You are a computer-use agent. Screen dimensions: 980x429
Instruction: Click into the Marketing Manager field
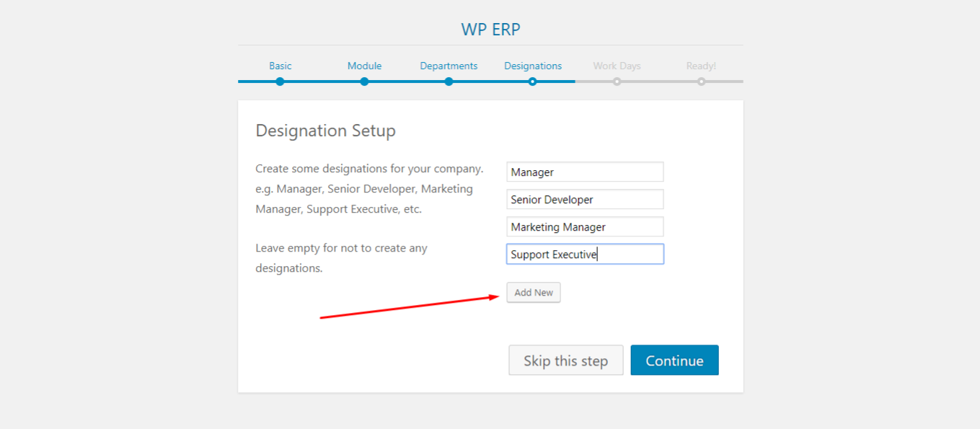(585, 226)
